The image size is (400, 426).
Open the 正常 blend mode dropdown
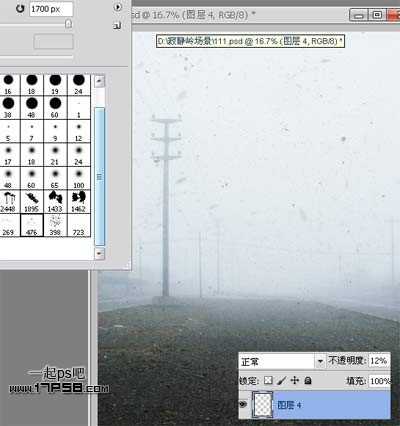pyautogui.click(x=282, y=361)
